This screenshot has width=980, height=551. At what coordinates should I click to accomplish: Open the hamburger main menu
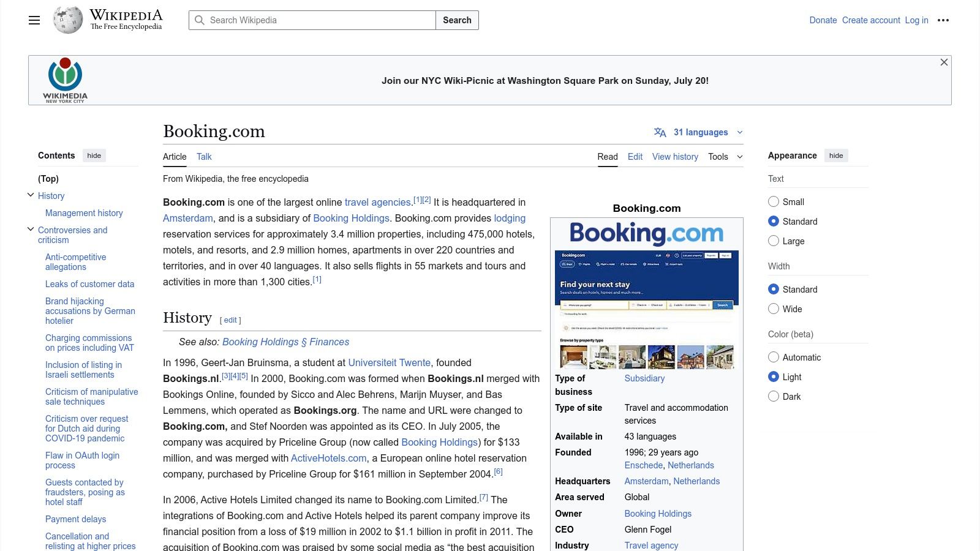pos(34,20)
